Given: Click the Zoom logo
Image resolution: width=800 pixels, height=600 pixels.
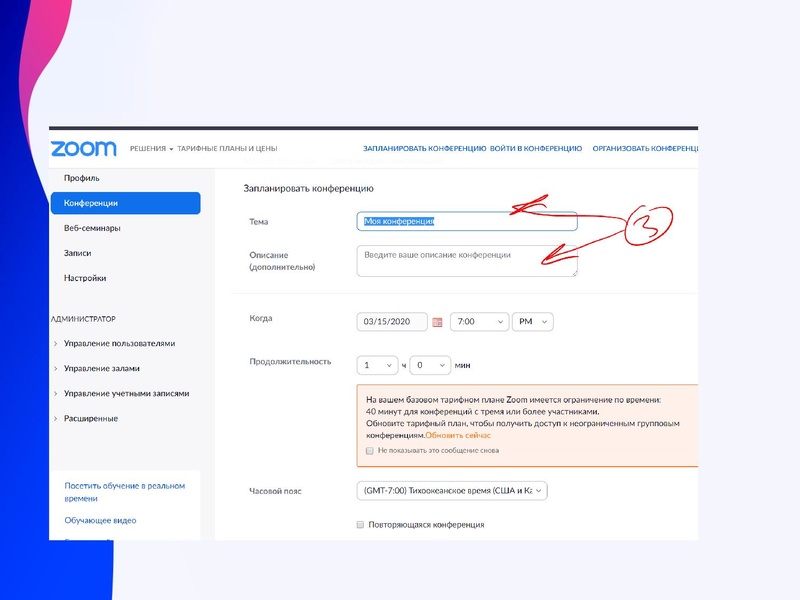Looking at the screenshot, I should pyautogui.click(x=83, y=149).
